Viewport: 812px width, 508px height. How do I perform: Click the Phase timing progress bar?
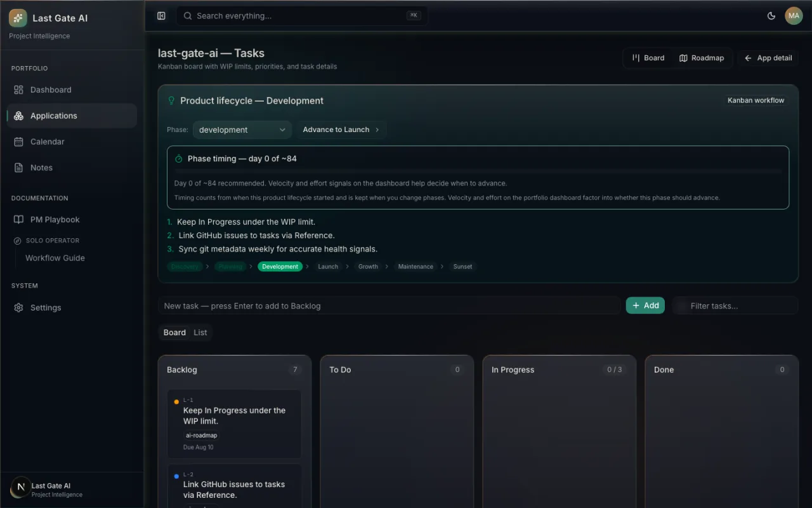478,171
